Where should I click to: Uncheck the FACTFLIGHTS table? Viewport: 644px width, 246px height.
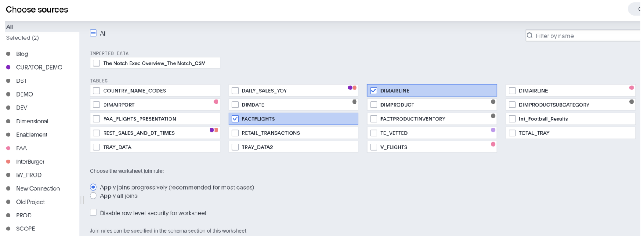click(235, 118)
